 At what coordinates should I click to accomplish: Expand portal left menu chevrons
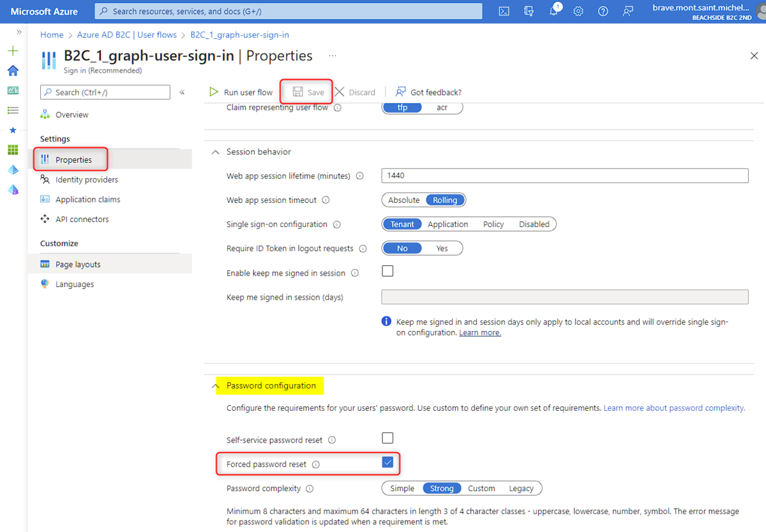click(x=19, y=32)
